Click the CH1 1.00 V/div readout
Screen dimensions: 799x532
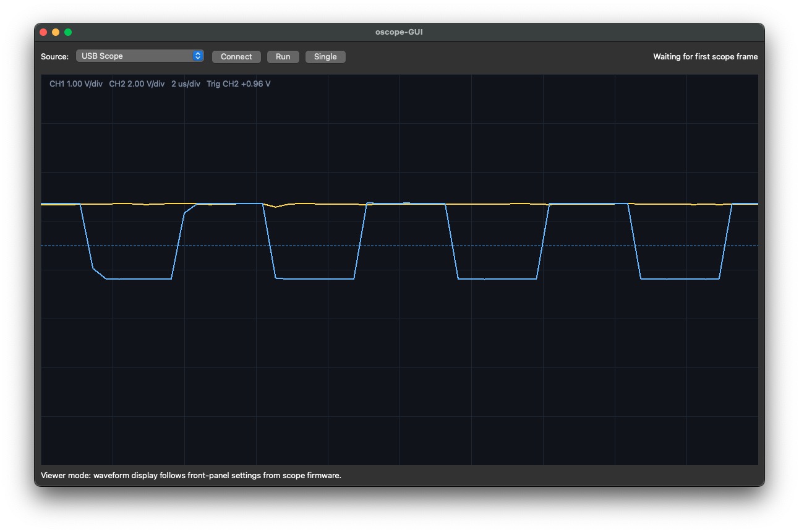(x=76, y=84)
